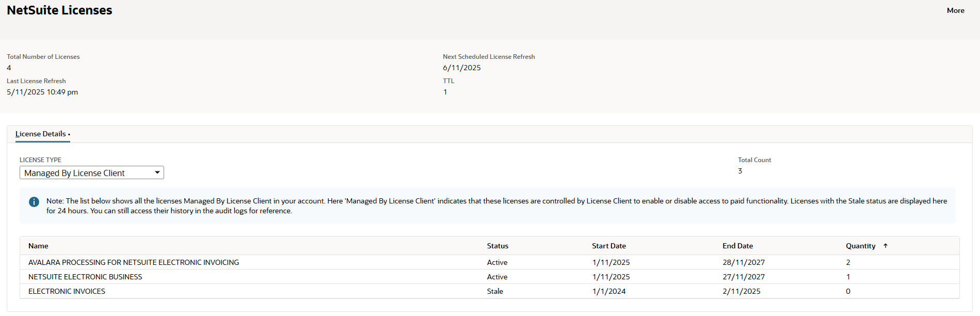This screenshot has width=980, height=316.
Task: Click the Stale status cell
Action: coord(495,291)
